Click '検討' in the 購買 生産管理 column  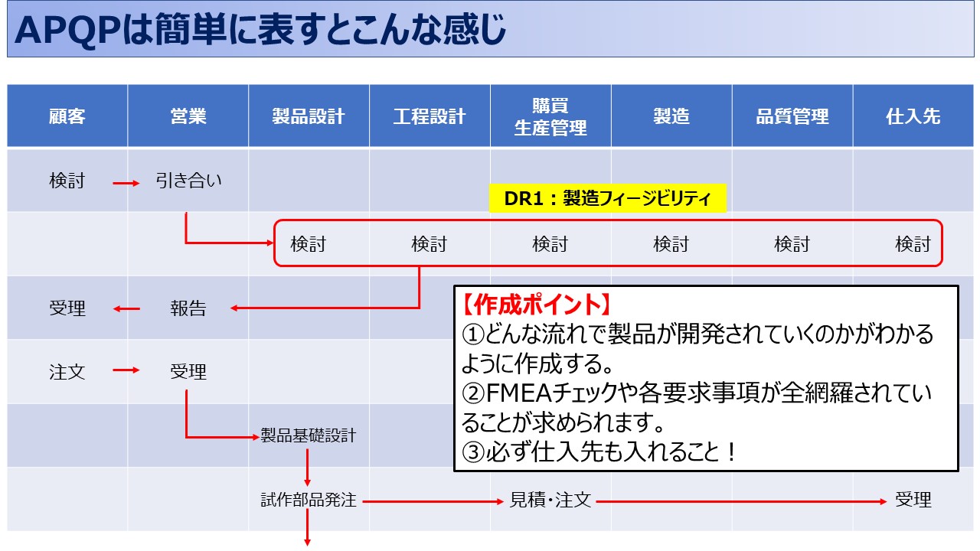(x=550, y=244)
